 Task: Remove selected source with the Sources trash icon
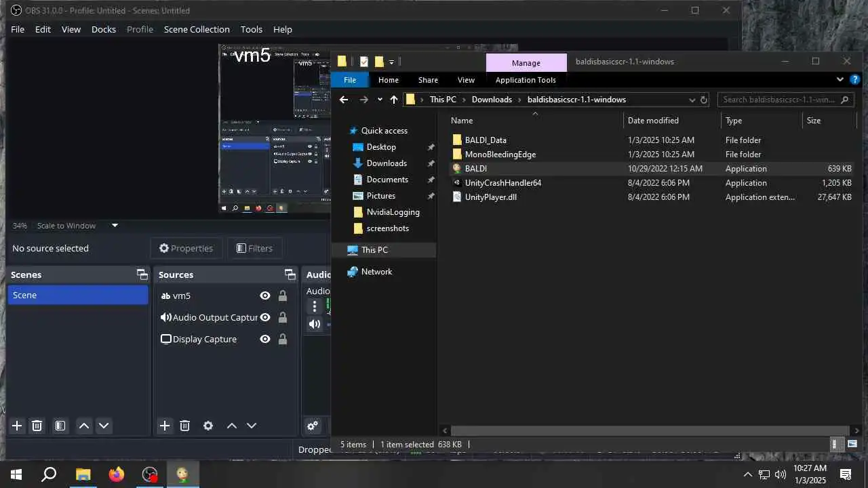[x=184, y=426]
